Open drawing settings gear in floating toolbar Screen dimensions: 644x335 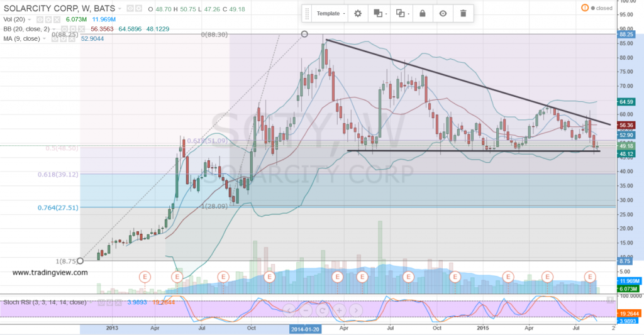point(358,14)
